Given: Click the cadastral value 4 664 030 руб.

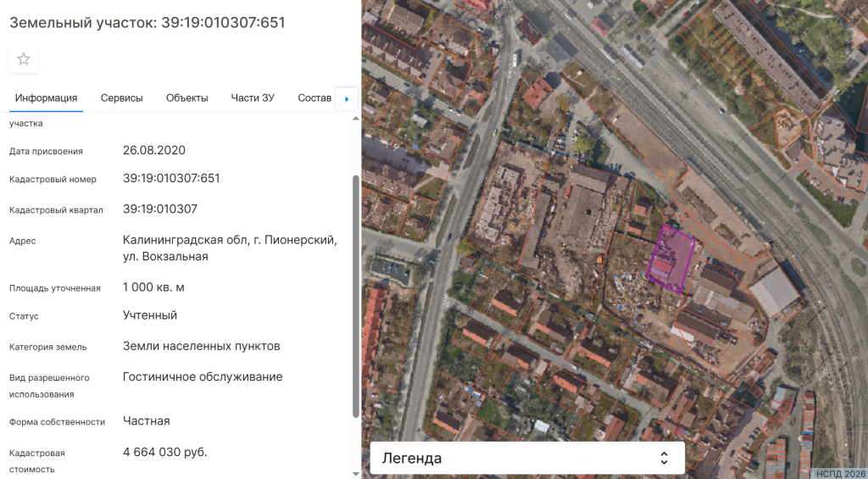Looking at the screenshot, I should point(165,452).
